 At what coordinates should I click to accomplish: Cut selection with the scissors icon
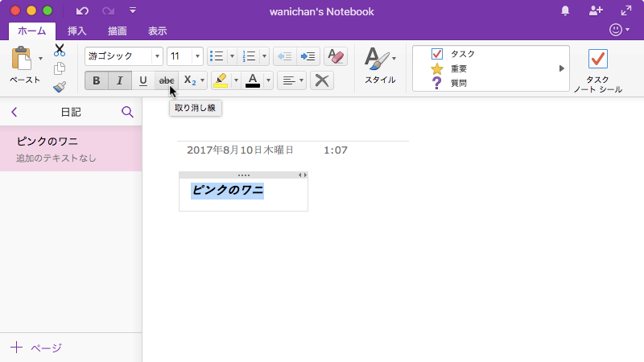coord(60,50)
